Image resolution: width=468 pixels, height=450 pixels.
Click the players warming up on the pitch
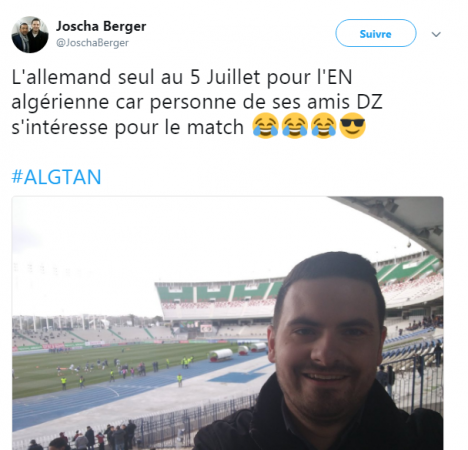point(100,368)
